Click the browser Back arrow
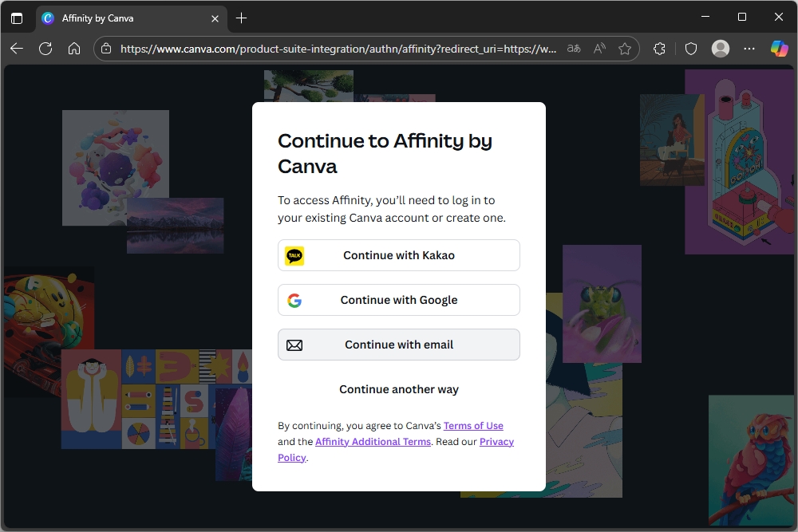This screenshot has height=532, width=798. pos(17,49)
